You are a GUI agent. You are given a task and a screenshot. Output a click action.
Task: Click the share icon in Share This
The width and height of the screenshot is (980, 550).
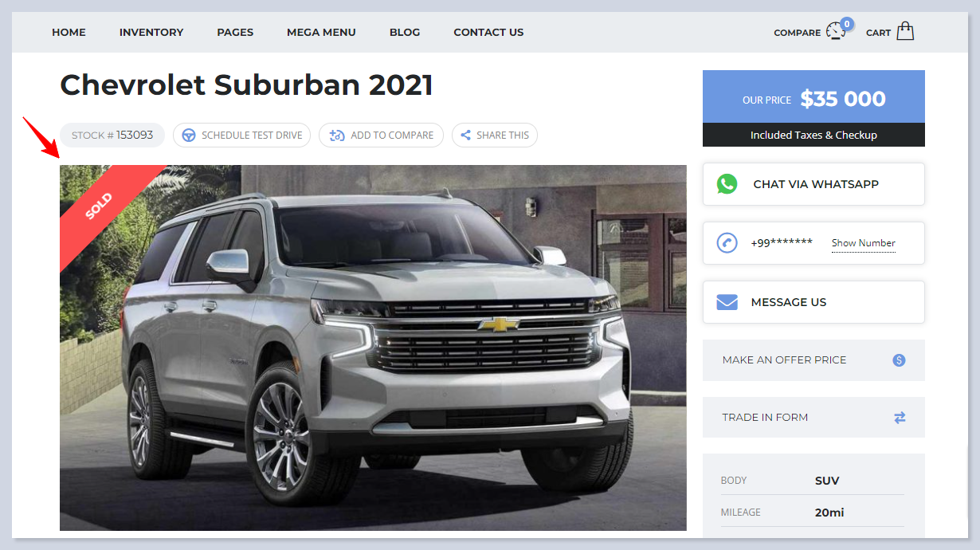click(466, 136)
